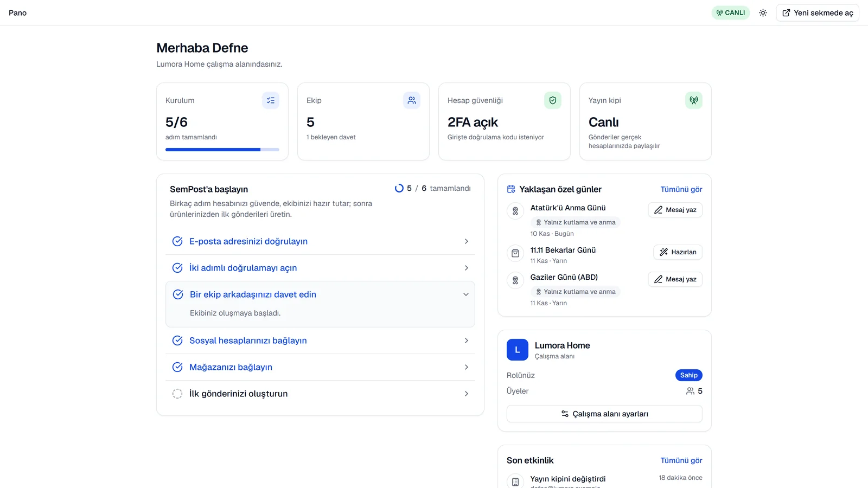868x488 pixels.
Task: Open the Yayın kipini değiştirdi activity entry
Action: click(x=604, y=481)
